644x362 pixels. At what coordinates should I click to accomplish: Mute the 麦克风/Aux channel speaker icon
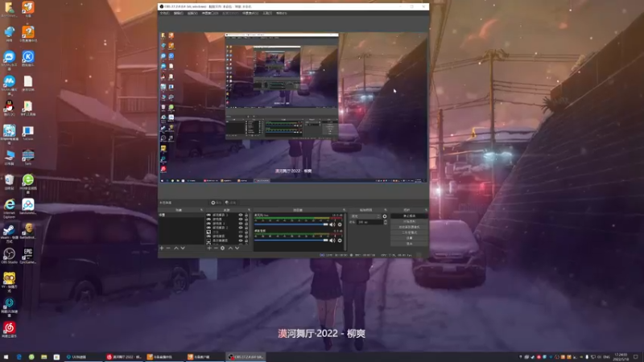[x=332, y=224]
